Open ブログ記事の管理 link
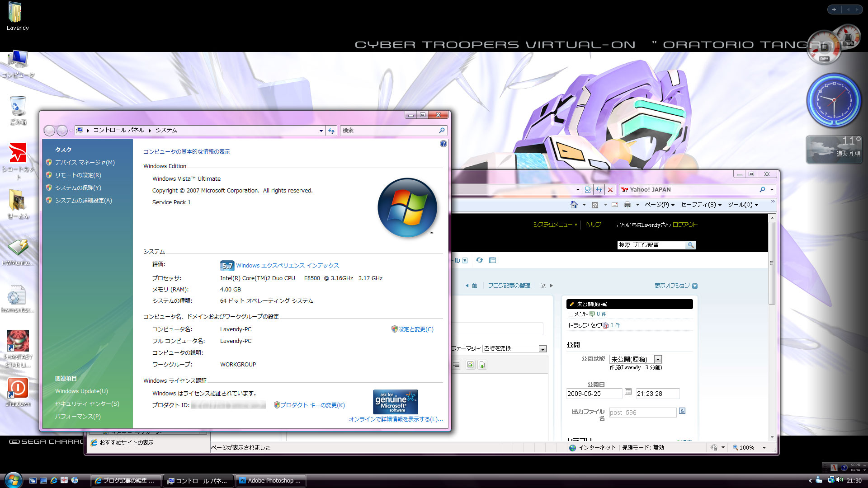 (x=509, y=286)
